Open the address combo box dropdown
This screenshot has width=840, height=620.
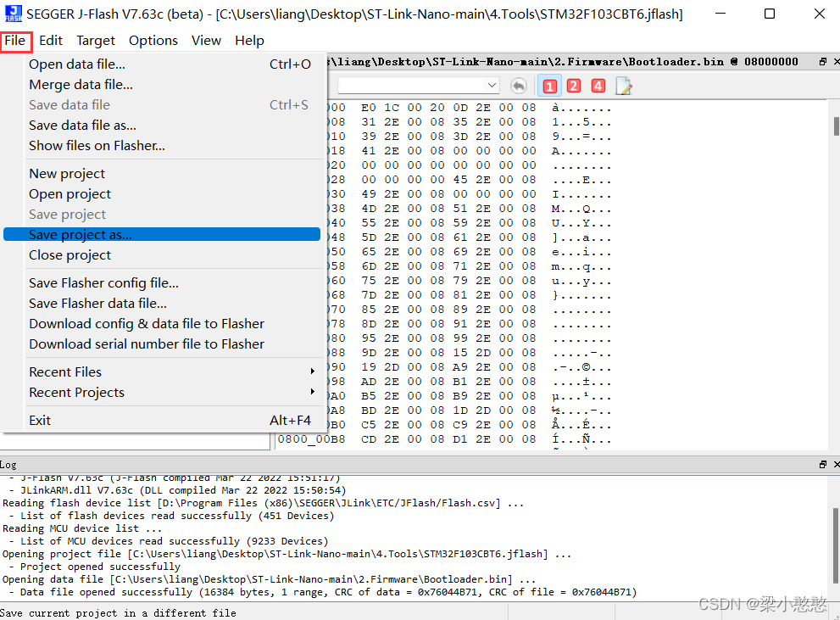[492, 86]
